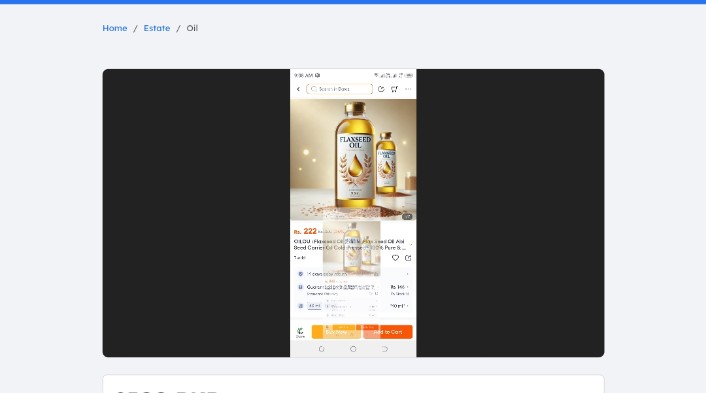Expand the 14 days returns row
This screenshot has width=706, height=393.
click(x=353, y=274)
